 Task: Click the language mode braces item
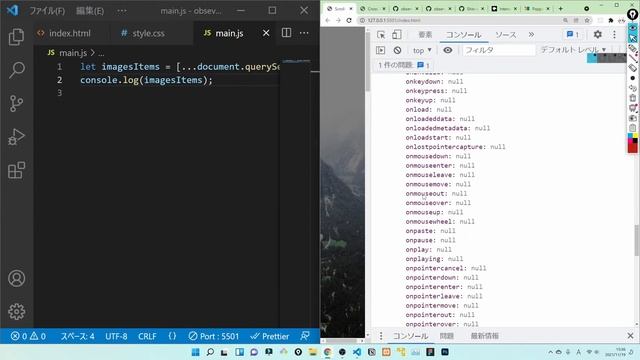tap(172, 336)
